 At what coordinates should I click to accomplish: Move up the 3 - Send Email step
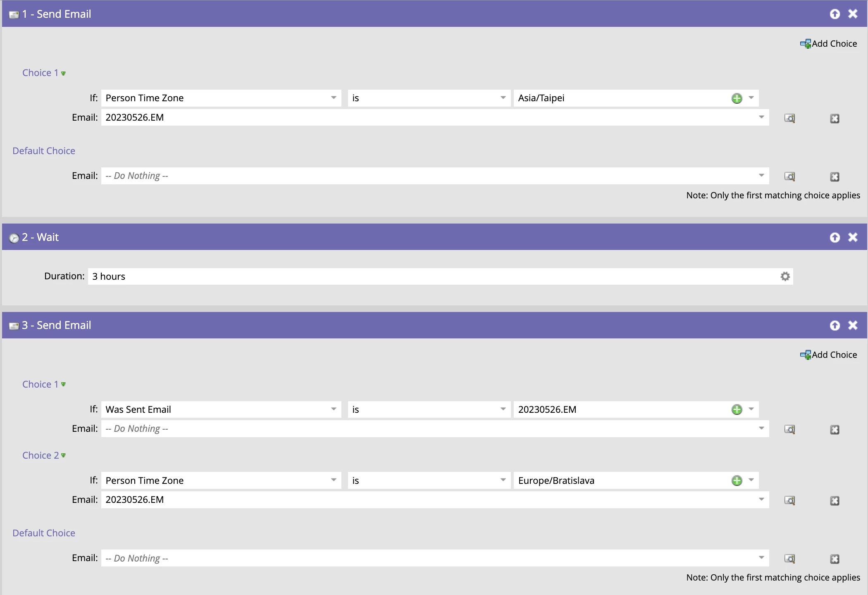coord(835,326)
